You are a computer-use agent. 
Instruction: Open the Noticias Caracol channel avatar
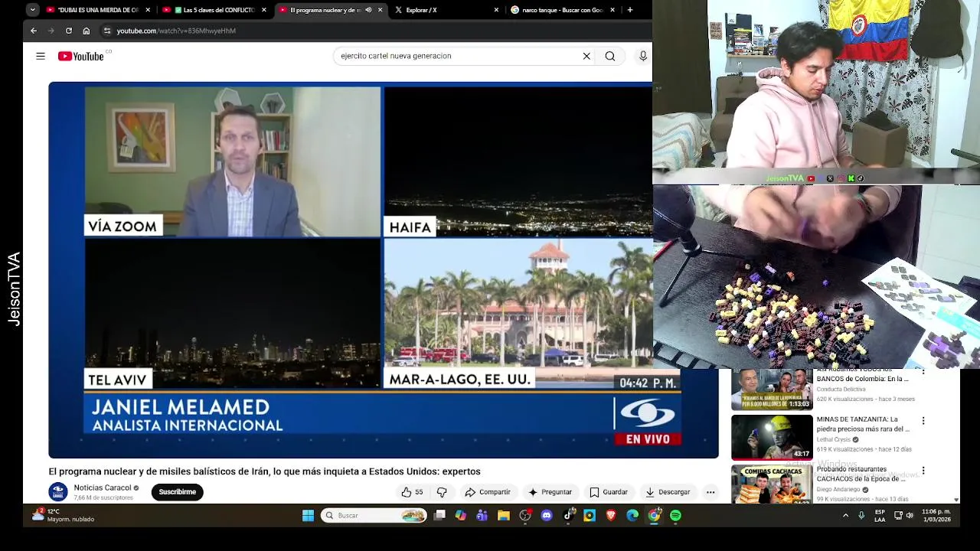tap(58, 492)
